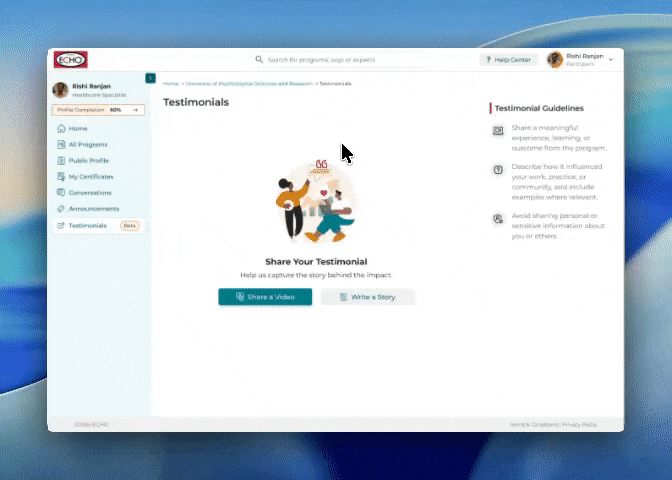Click the sidebar profile photo of Rishi Ranjan
This screenshot has width=672, height=480.
point(60,90)
